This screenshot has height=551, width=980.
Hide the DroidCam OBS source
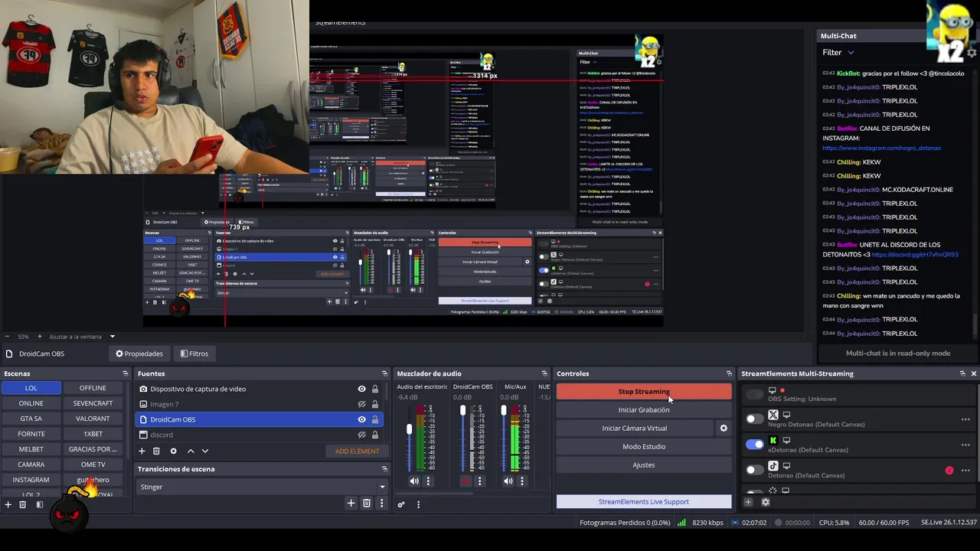click(361, 419)
